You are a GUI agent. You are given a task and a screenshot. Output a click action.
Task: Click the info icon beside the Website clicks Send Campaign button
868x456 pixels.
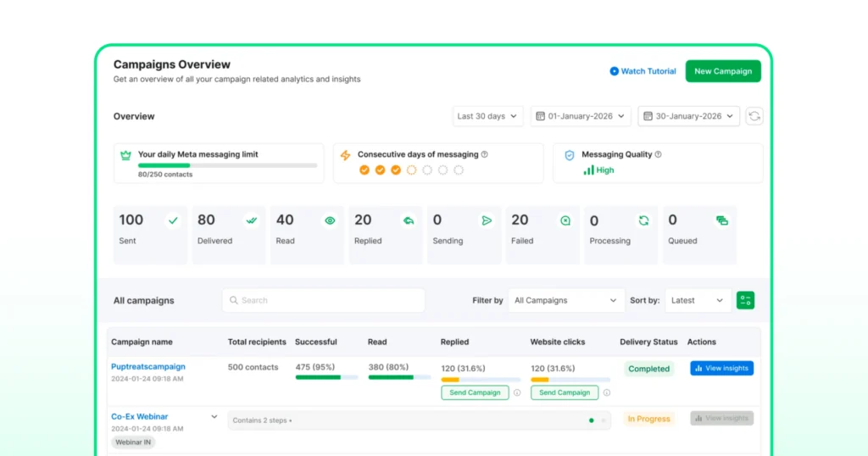607,392
